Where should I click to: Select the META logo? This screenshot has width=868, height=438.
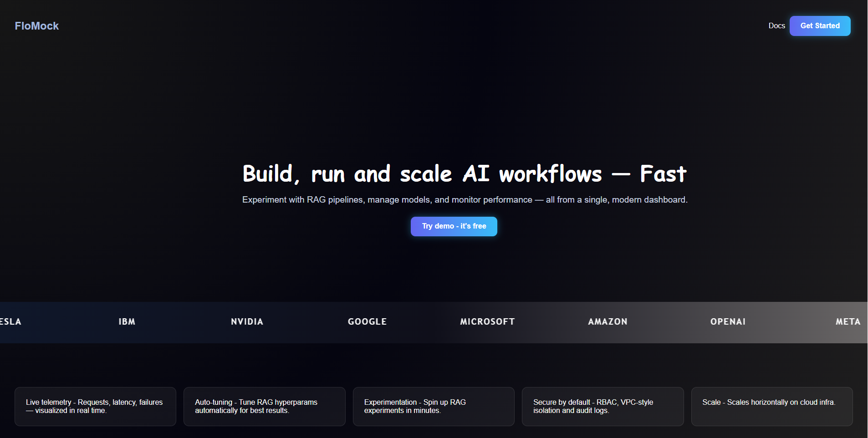pyautogui.click(x=848, y=322)
